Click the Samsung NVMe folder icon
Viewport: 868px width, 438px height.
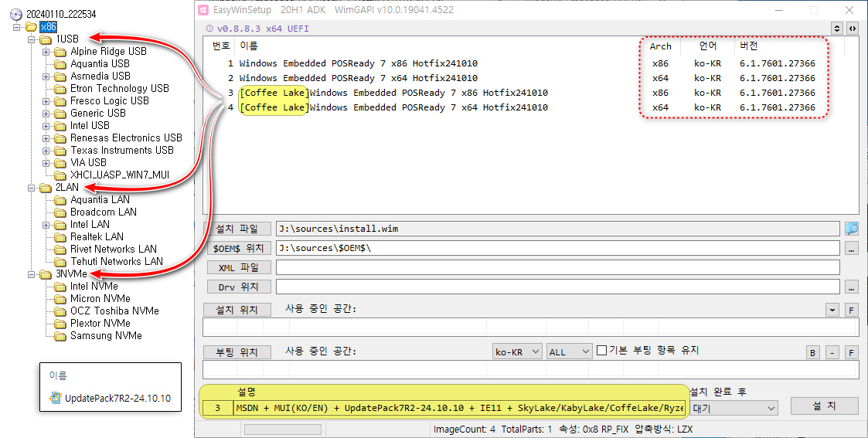click(60, 336)
